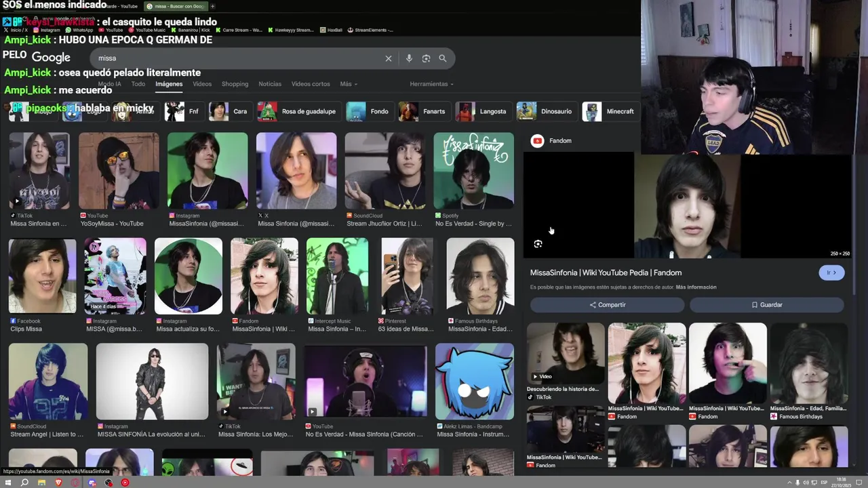This screenshot has height=488, width=868.
Task: Switch to the Videos cortos tab
Action: [x=311, y=84]
